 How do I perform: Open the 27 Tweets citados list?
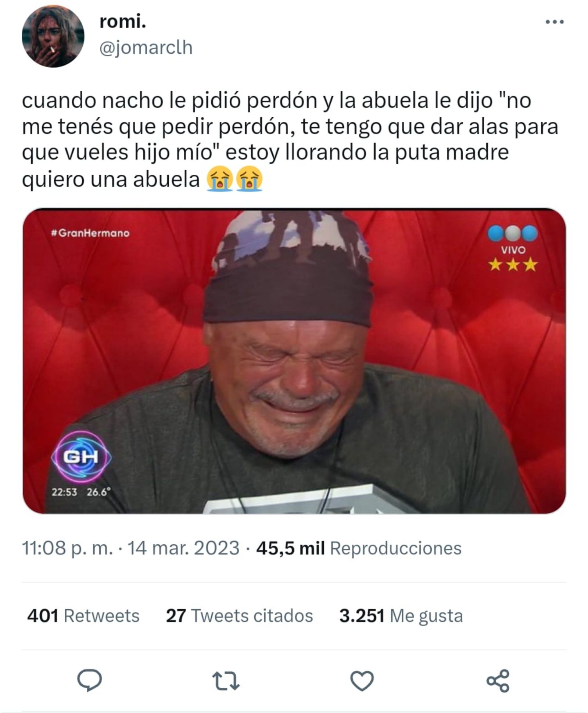239,616
